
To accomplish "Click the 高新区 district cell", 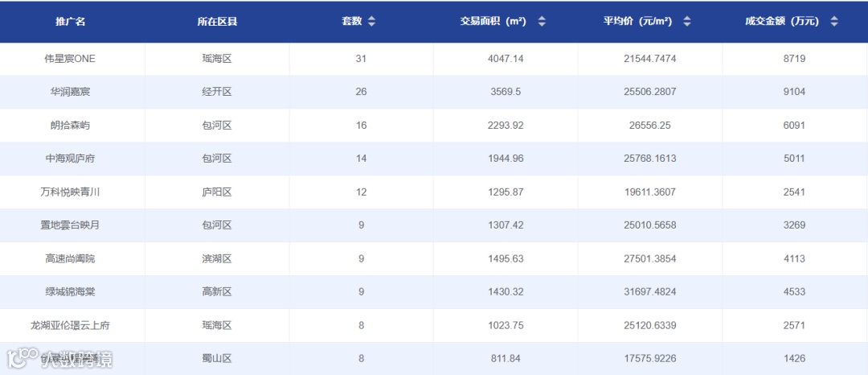I will tap(217, 292).
